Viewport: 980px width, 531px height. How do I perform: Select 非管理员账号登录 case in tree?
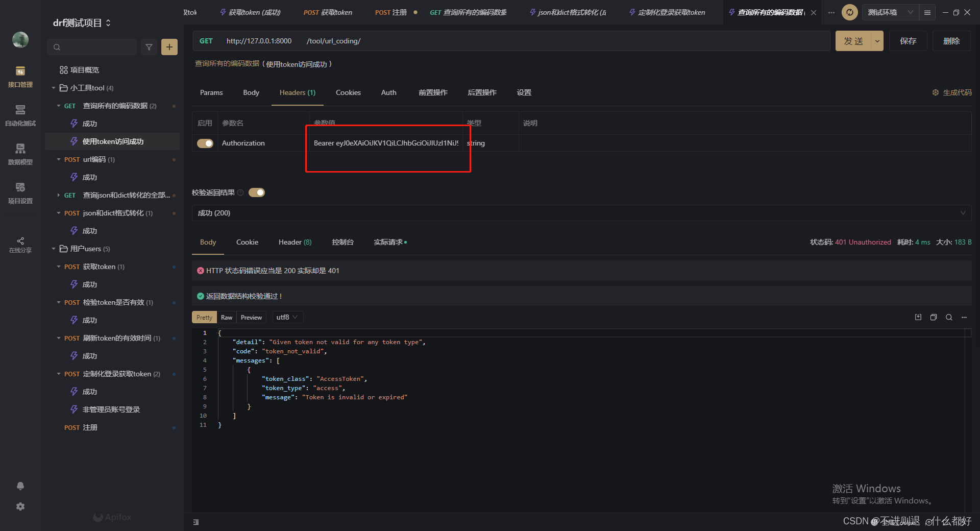[111, 409]
